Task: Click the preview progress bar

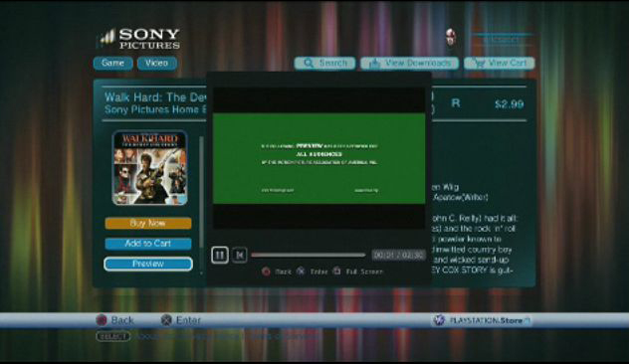Action: 309,255
